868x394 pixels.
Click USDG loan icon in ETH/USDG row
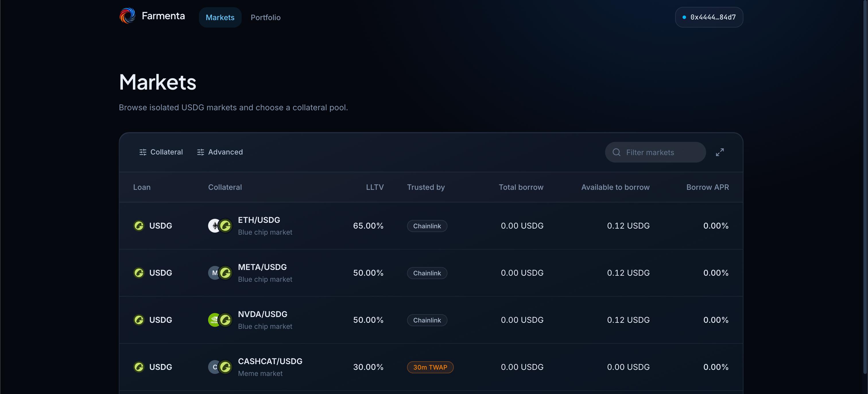click(139, 225)
